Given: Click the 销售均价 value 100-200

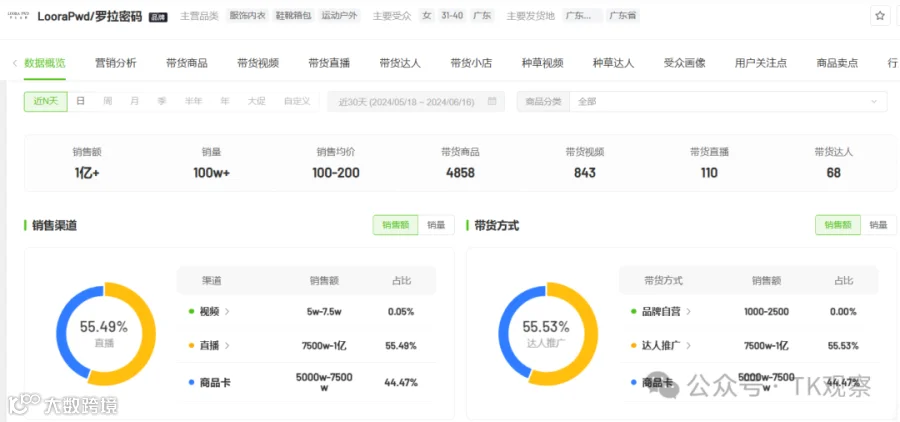Looking at the screenshot, I should pos(336,172).
